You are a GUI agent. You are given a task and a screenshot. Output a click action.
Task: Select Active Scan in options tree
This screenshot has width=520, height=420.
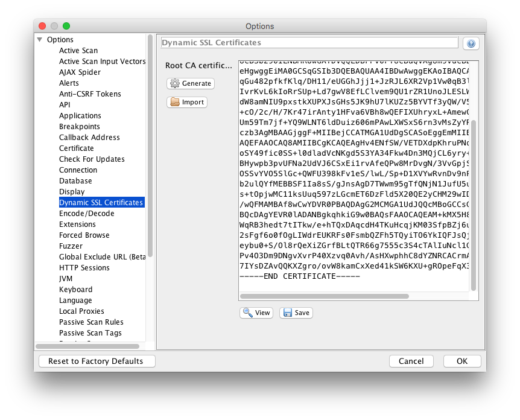78,51
